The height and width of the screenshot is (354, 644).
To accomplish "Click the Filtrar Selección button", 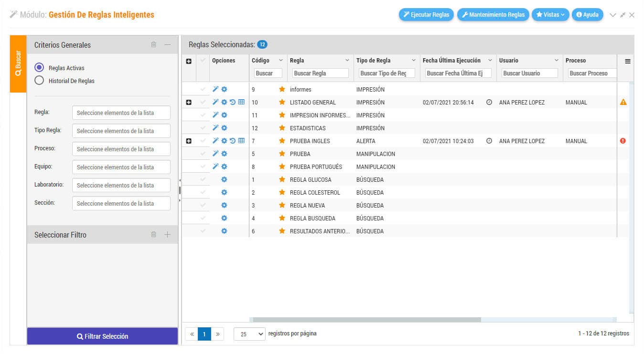I will [102, 336].
